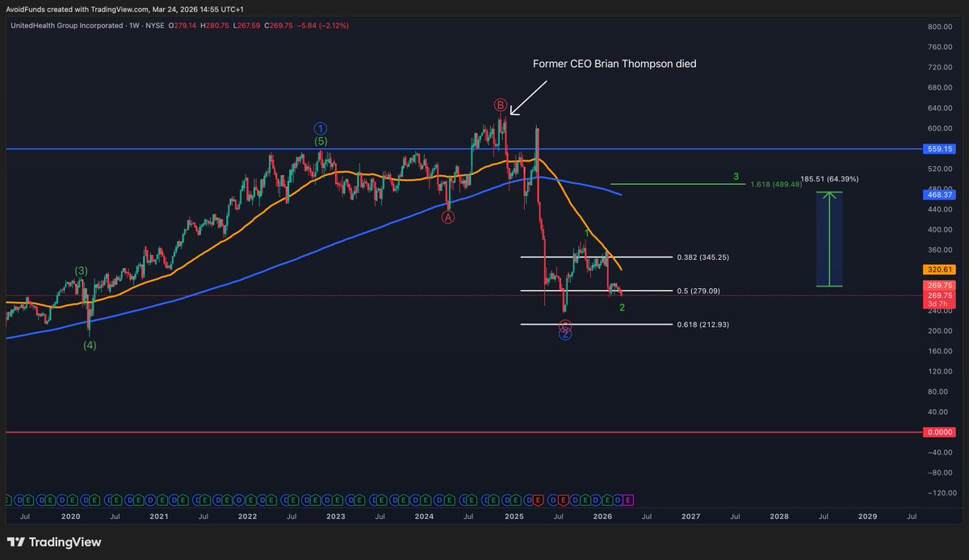Select the blue circled 1 wave label
Image resolution: width=969 pixels, height=560 pixels.
(x=321, y=128)
